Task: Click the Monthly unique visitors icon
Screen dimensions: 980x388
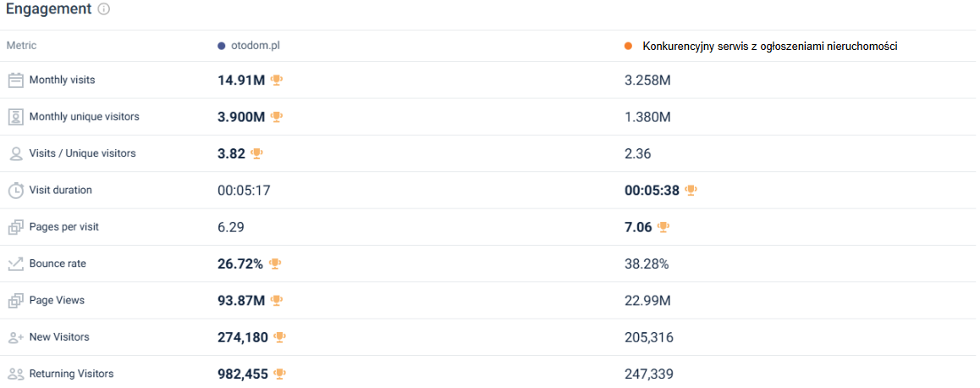Action: (x=15, y=117)
